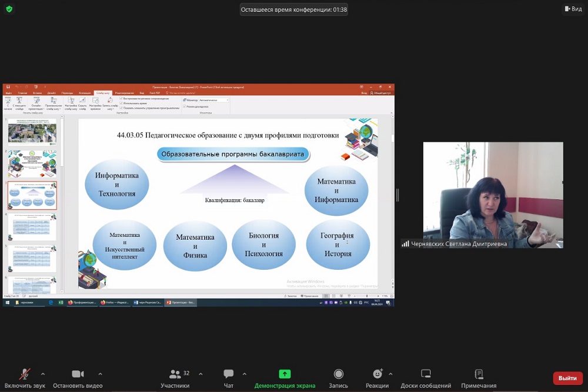This screenshot has height=392, width=588.
Task: Click the green encryption shield icon
Action: tap(9, 9)
